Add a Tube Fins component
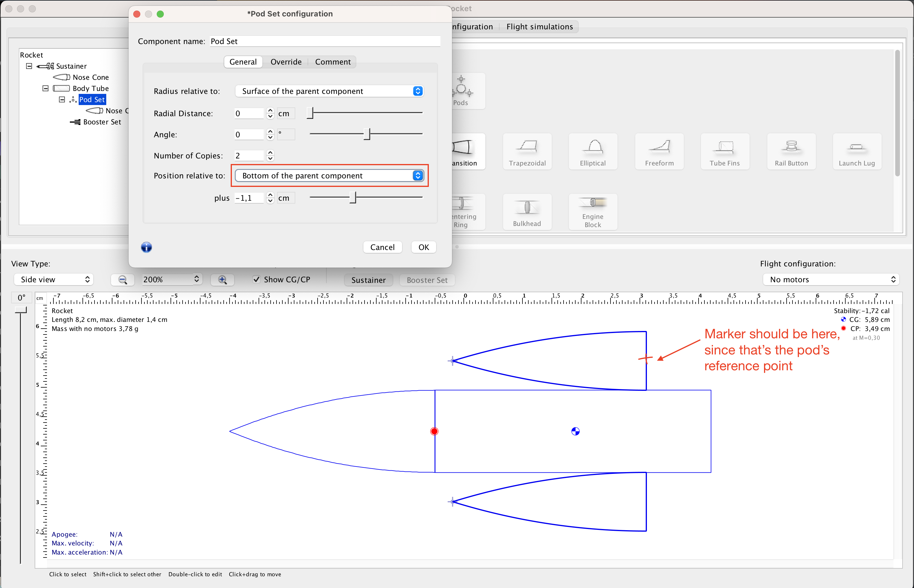 [x=725, y=152]
